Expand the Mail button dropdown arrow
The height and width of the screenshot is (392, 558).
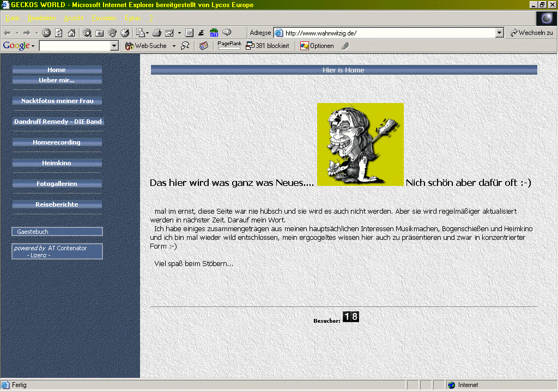[x=147, y=33]
